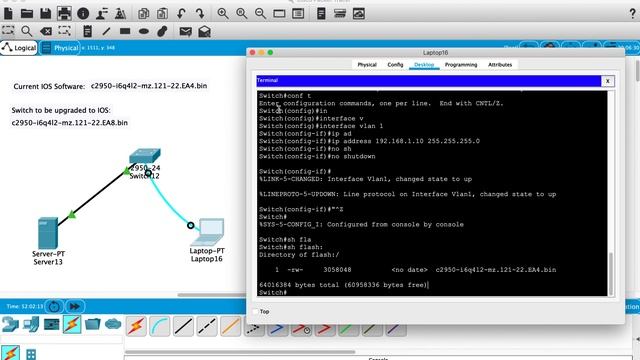Open the Programming tab in Laptop16 window
The width and height of the screenshot is (640, 360).
click(x=461, y=64)
